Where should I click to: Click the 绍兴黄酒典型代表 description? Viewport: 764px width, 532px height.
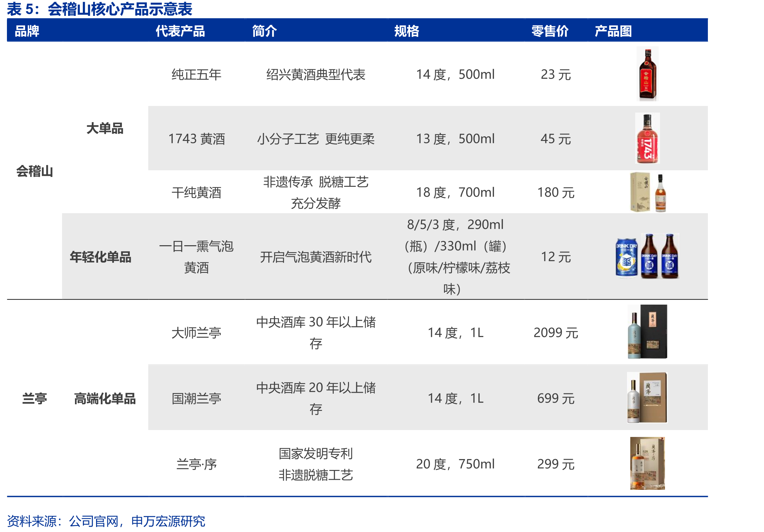point(316,74)
